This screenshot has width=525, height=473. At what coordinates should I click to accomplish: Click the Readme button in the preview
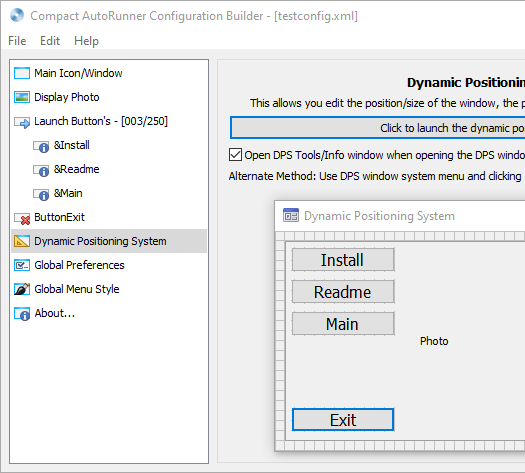[343, 292]
